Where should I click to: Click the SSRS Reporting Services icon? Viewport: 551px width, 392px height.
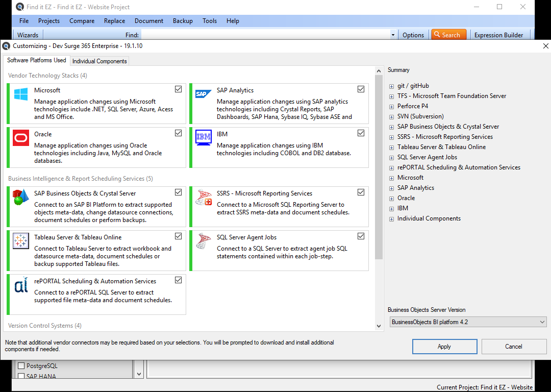(x=204, y=197)
